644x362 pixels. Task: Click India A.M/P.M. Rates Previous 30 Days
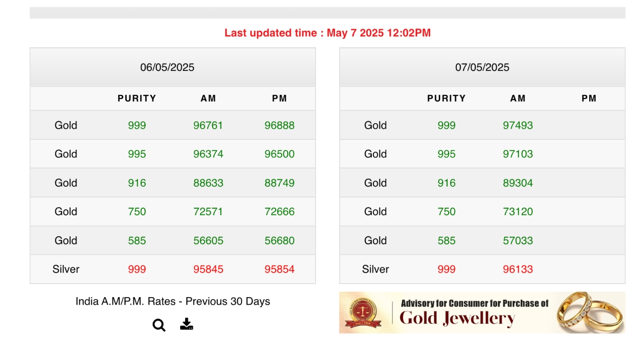tap(173, 301)
